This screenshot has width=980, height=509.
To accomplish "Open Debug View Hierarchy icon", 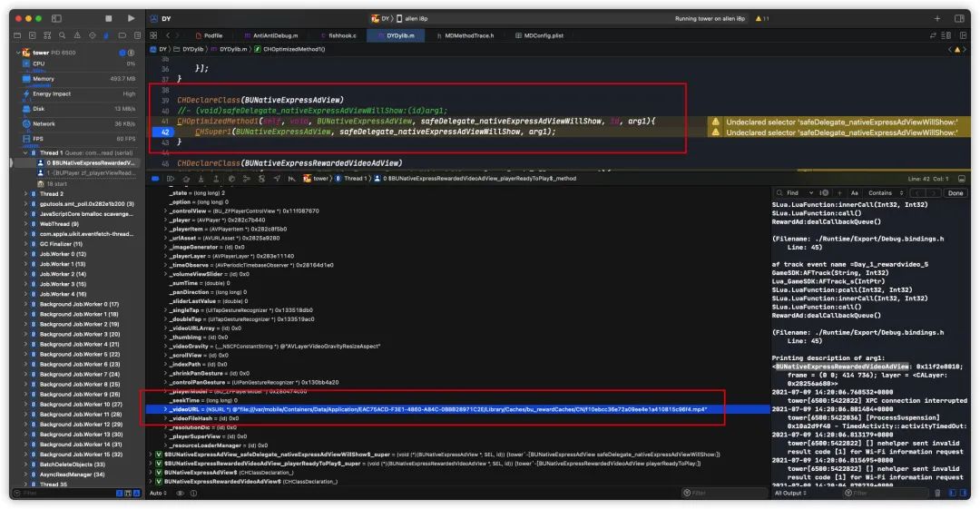I will (x=231, y=179).
